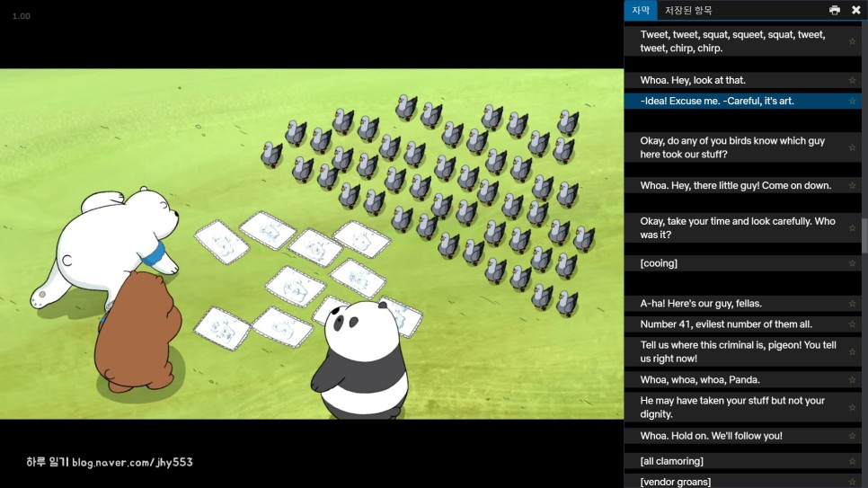Click the cartoon video frame to pause

[x=312, y=244]
